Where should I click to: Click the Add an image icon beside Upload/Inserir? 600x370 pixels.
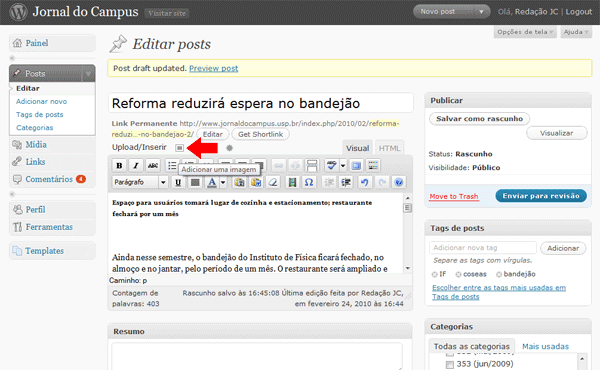[x=179, y=148]
